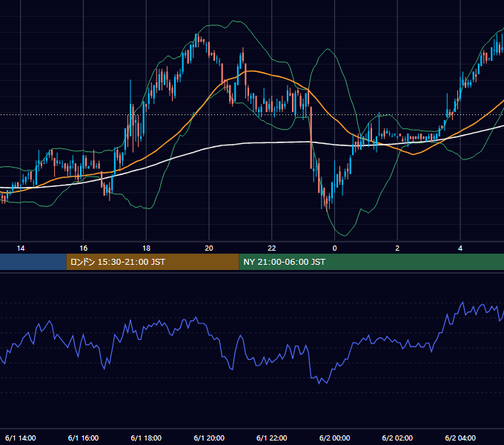Click the 14 hour label on price chart axis
This screenshot has width=504, height=445.
coord(21,248)
